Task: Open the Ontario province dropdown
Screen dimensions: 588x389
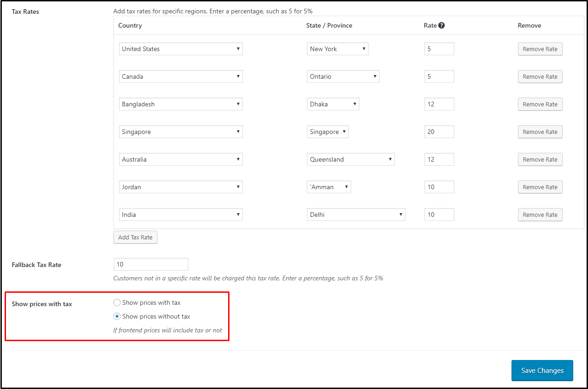Action: [343, 76]
